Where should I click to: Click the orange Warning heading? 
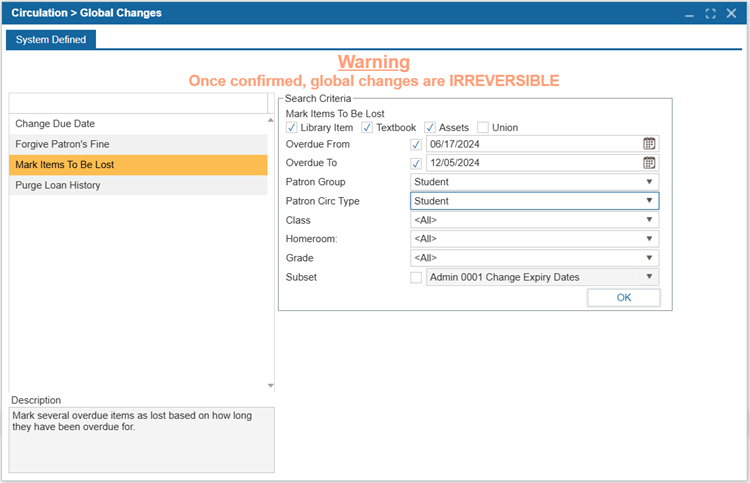tap(374, 62)
